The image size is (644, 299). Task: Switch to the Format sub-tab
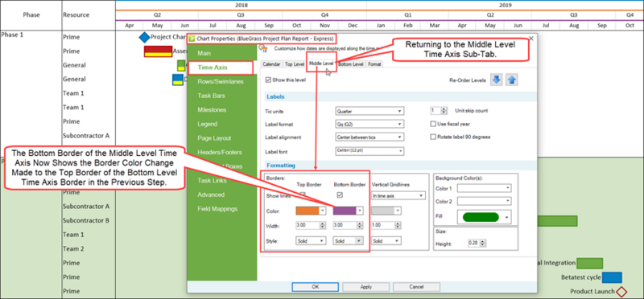(374, 64)
